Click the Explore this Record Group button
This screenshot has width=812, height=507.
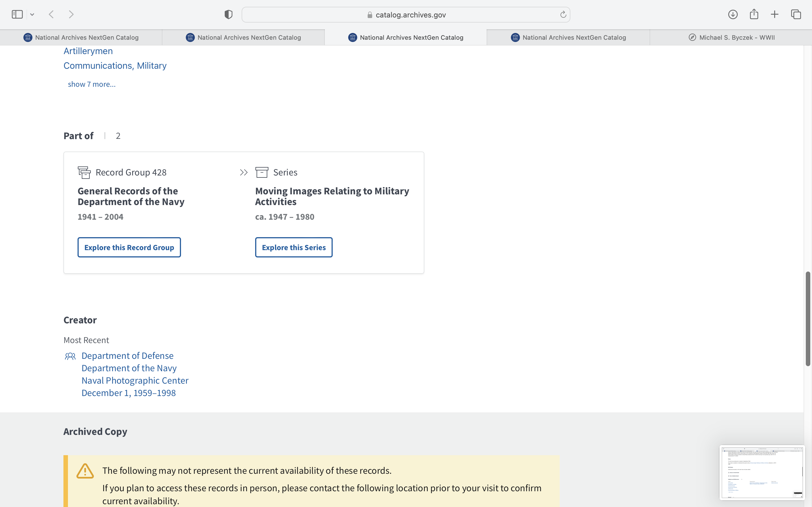point(129,248)
